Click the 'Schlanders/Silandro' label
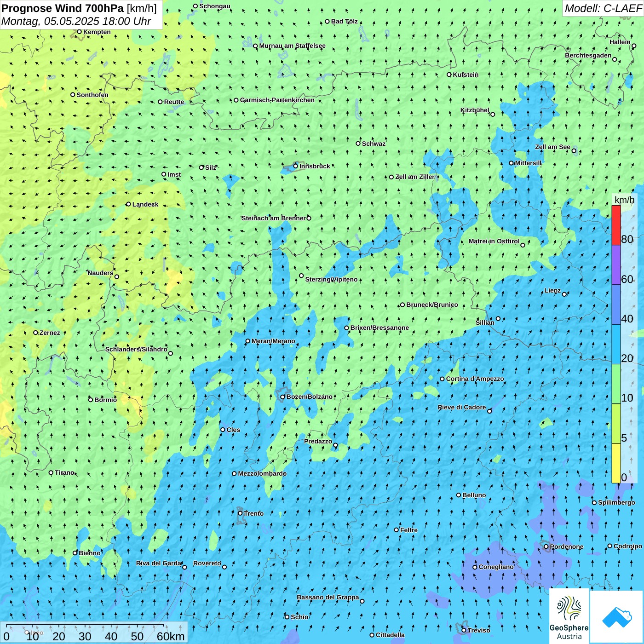644x644 pixels. click(136, 349)
